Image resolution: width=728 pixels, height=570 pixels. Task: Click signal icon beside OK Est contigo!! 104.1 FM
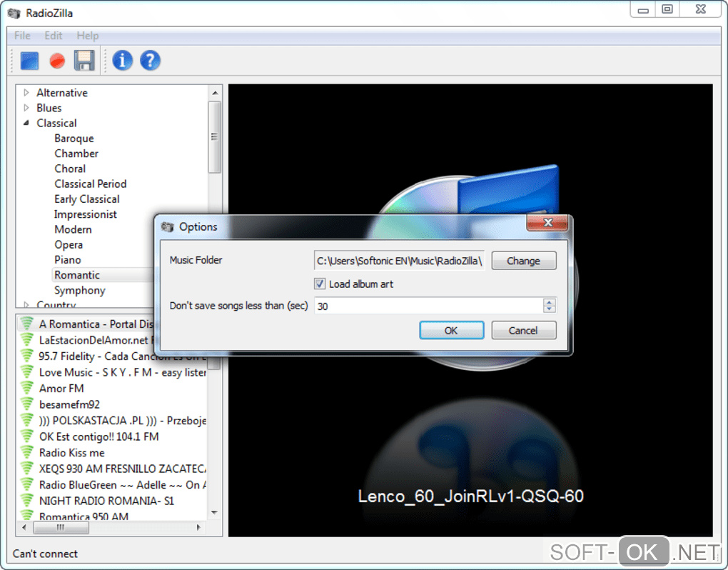(x=27, y=436)
